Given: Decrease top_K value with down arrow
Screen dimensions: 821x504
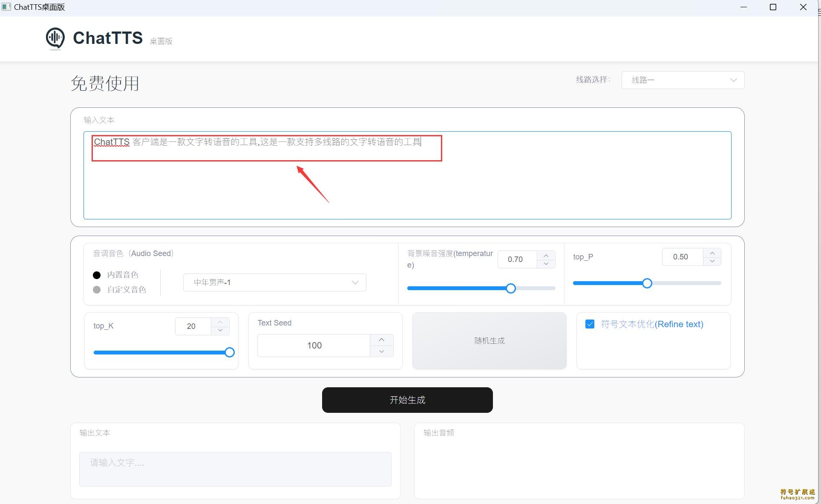Looking at the screenshot, I should click(220, 330).
